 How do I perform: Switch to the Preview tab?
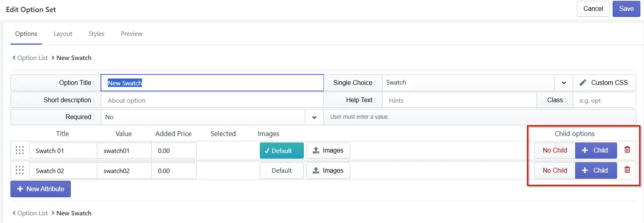[x=132, y=34]
